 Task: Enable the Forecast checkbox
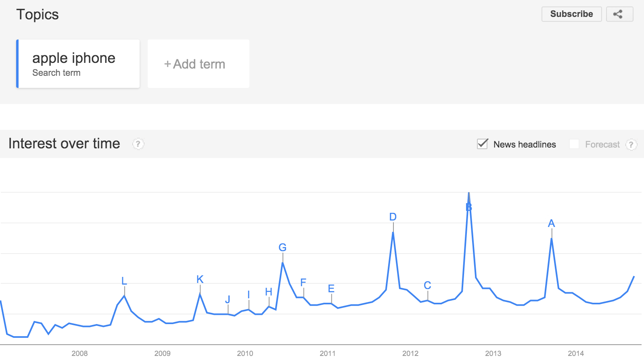[574, 144]
